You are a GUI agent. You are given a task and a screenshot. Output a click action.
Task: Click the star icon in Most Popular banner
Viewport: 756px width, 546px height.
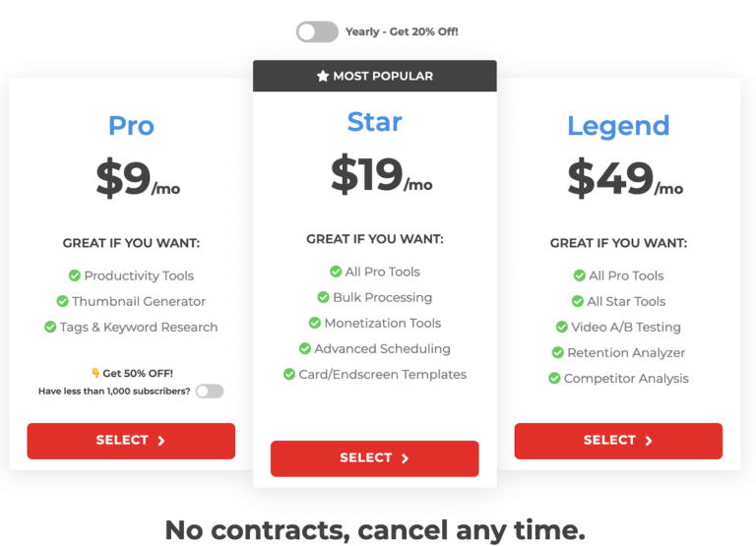tap(323, 76)
